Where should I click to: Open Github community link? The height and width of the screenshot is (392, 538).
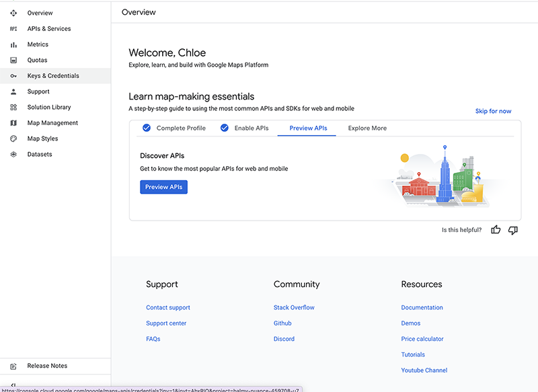[x=282, y=323]
